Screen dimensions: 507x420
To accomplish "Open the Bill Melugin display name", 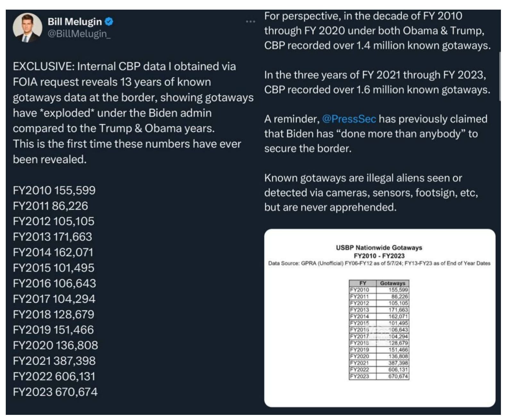I will pyautogui.click(x=75, y=21).
